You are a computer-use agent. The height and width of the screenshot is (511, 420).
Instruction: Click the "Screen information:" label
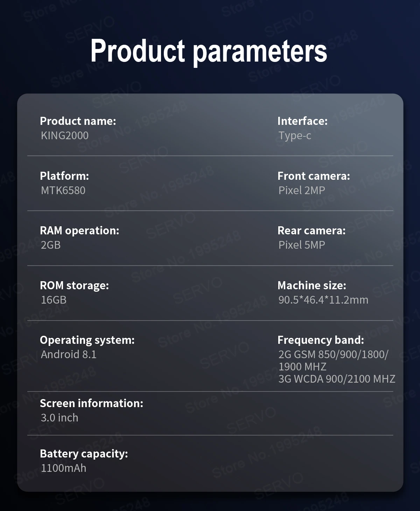coord(91,403)
